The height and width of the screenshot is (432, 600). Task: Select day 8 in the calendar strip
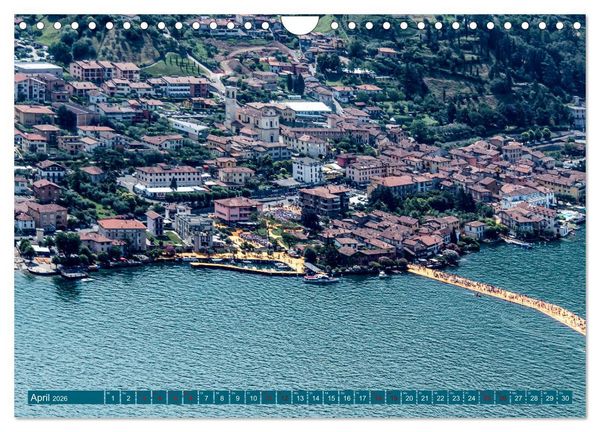[222, 398]
